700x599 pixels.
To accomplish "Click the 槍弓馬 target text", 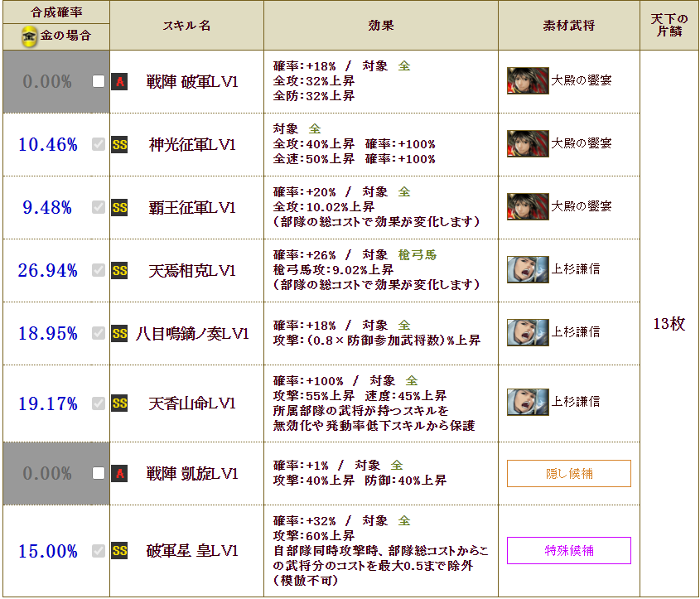I will (x=418, y=255).
